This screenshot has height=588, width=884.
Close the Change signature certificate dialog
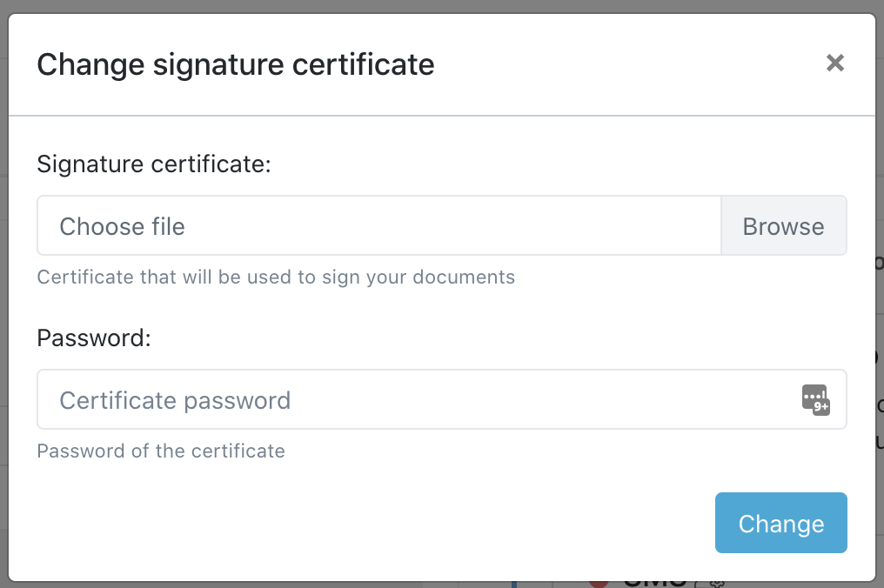click(834, 63)
